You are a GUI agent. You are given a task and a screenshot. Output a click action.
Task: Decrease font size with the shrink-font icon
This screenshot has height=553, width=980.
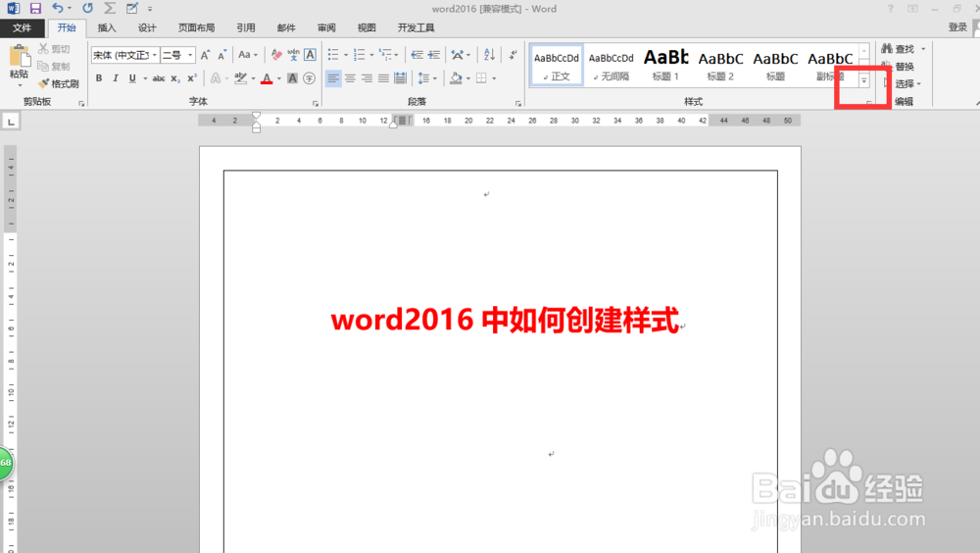[221, 55]
